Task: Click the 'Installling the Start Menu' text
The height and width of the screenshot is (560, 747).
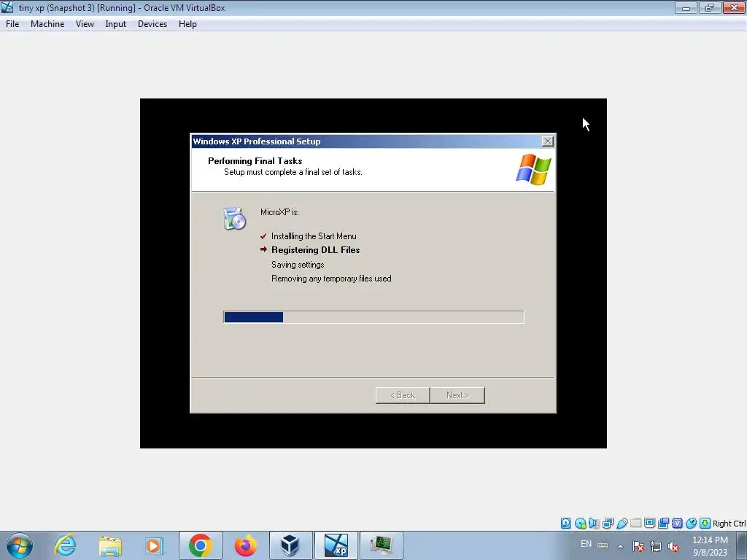Action: (314, 236)
